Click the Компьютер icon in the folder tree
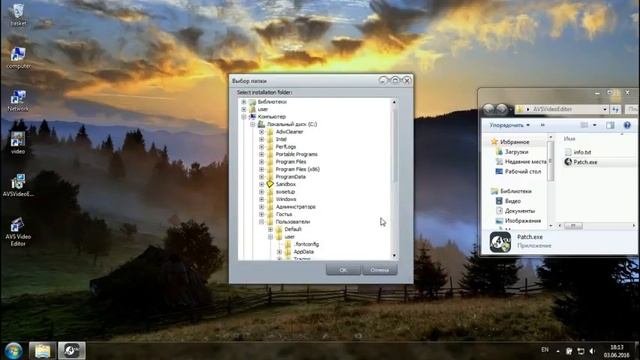This screenshot has width=640, height=360. (x=252, y=117)
